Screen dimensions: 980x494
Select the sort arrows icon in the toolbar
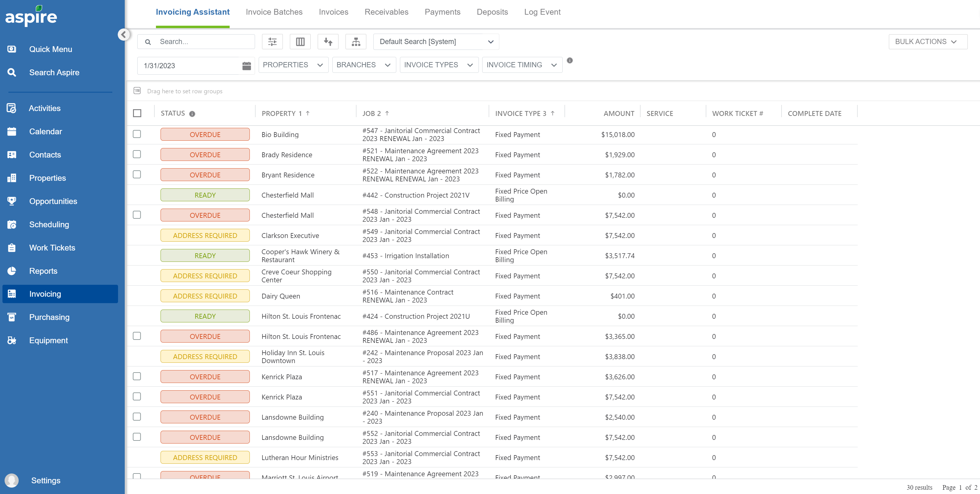click(328, 42)
